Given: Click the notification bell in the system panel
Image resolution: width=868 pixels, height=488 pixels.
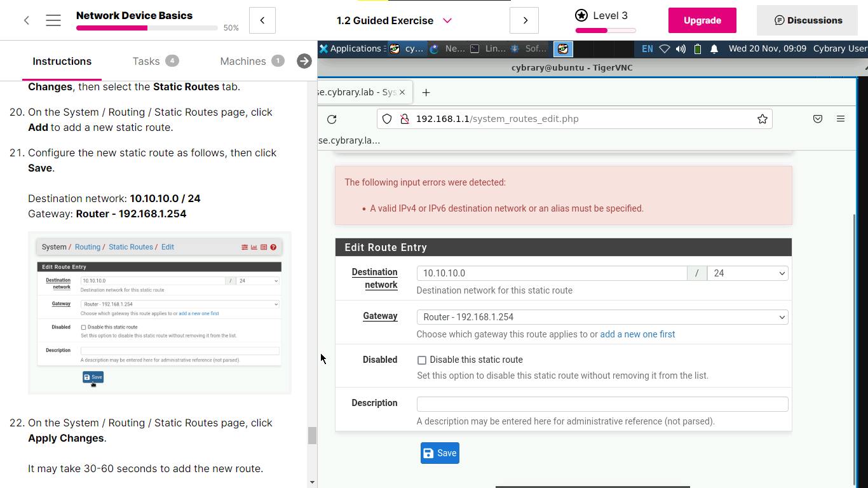Looking at the screenshot, I should [714, 49].
